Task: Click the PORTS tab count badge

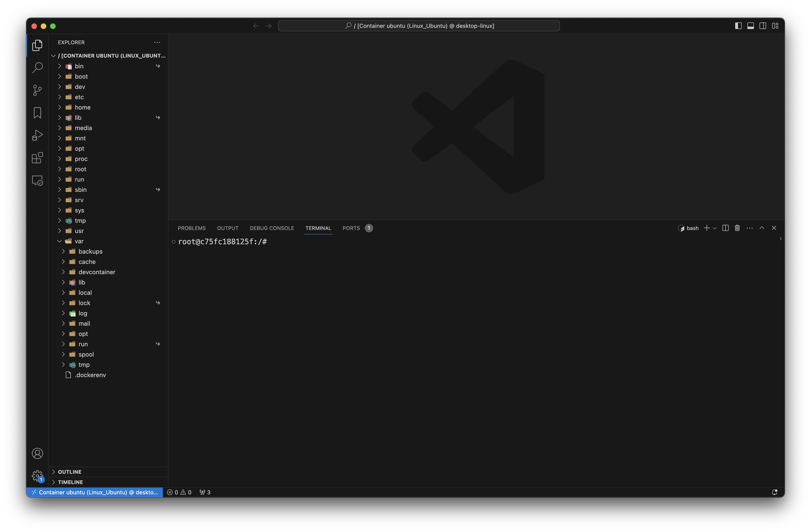Action: point(369,228)
